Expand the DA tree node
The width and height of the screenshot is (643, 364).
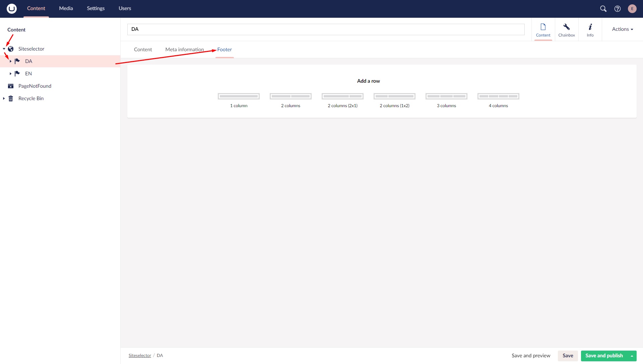[x=11, y=61]
